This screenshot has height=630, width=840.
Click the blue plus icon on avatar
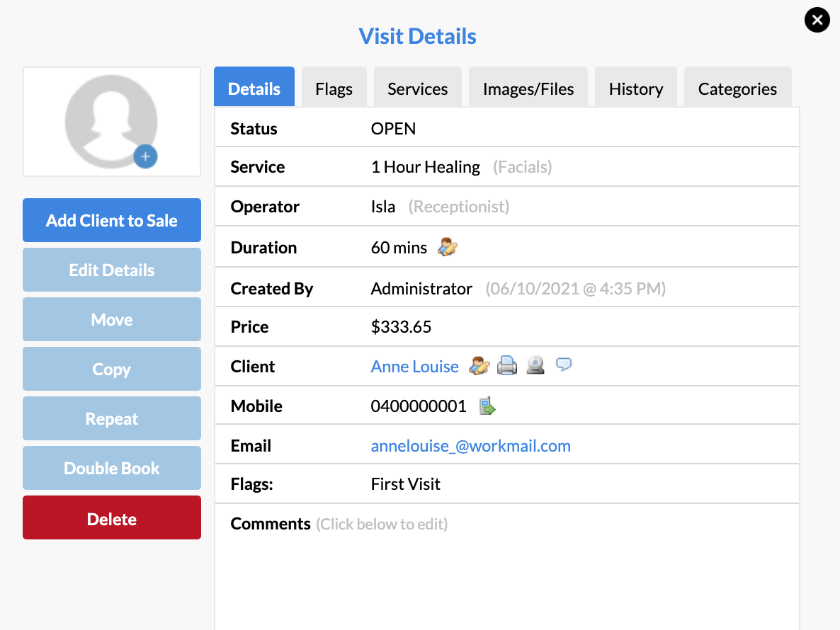click(145, 156)
